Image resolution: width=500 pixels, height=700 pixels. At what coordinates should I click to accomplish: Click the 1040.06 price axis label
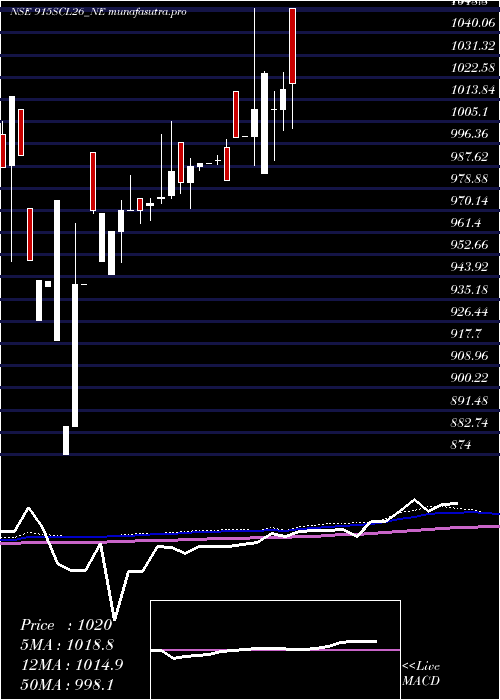pyautogui.click(x=473, y=23)
